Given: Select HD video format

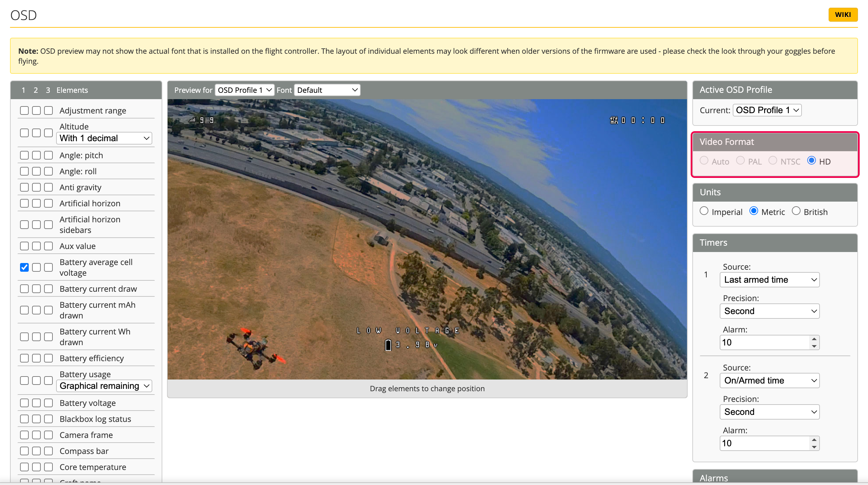Looking at the screenshot, I should point(812,161).
